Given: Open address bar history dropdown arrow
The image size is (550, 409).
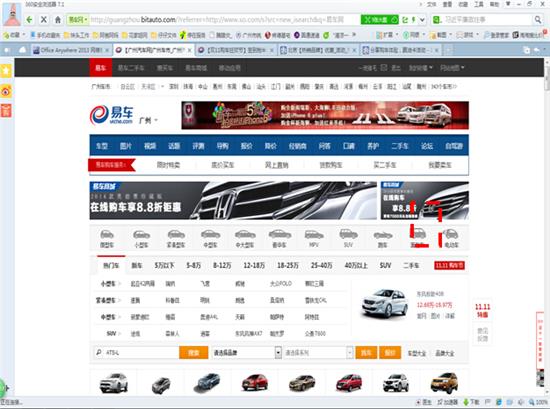Looking at the screenshot, I should [422, 20].
